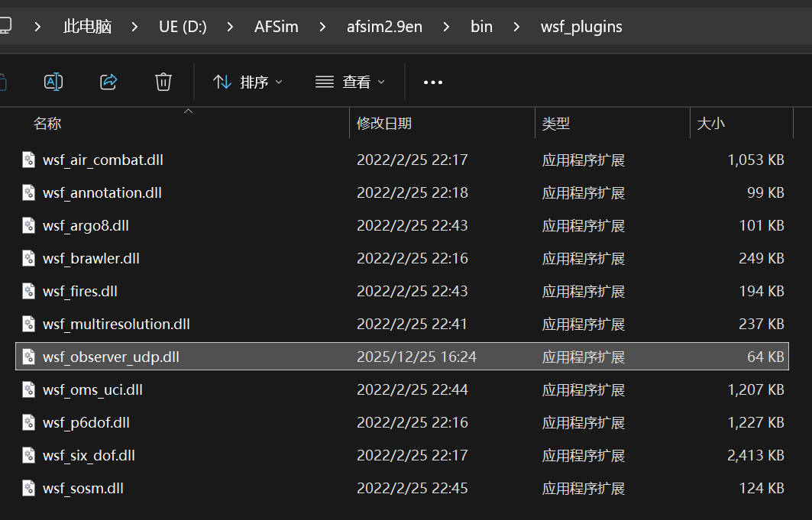Viewport: 812px width, 520px height.
Task: Click the wsf_brawler.dll file icon
Action: click(x=29, y=259)
